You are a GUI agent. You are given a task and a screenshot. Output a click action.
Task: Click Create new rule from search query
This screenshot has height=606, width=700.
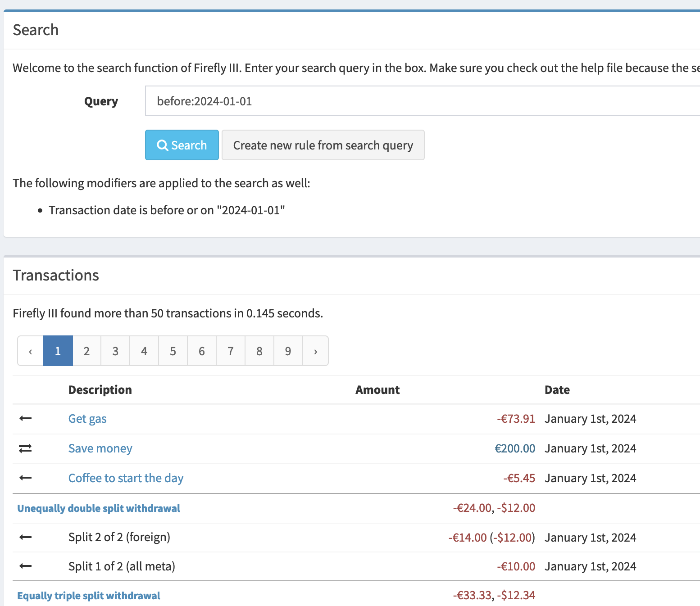(x=323, y=145)
